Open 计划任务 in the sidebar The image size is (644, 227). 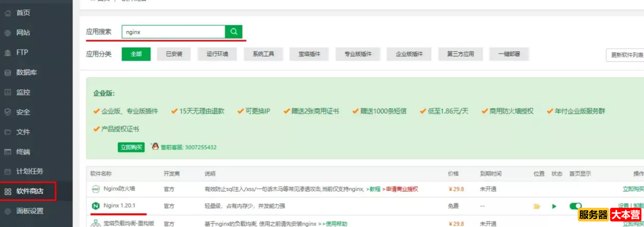click(x=29, y=171)
